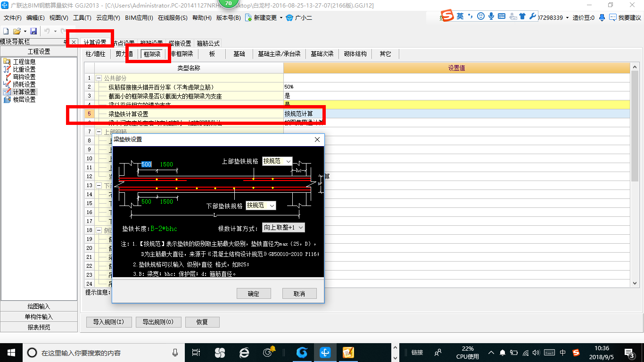Click the Undo arrow icon

[x=47, y=31]
